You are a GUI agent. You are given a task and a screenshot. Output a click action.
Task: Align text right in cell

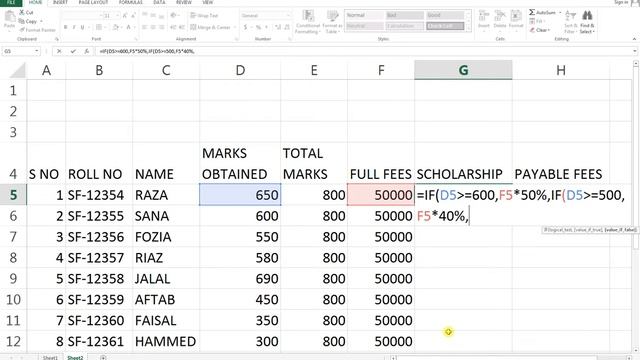162,27
